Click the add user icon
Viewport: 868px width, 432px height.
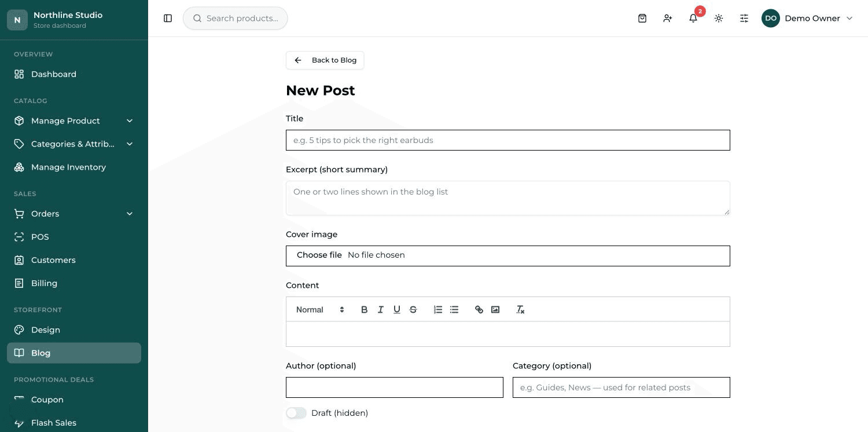[668, 19]
